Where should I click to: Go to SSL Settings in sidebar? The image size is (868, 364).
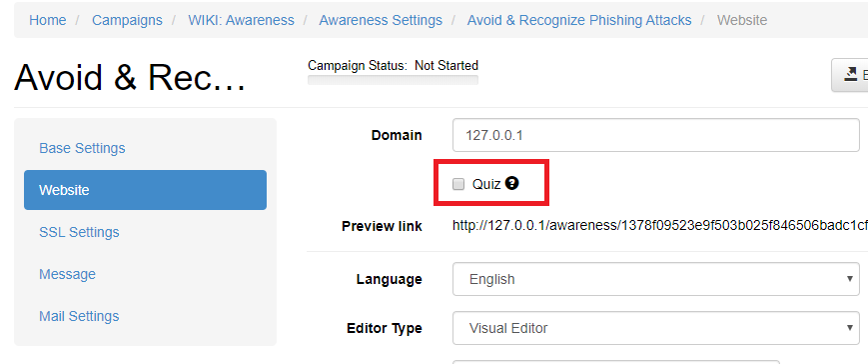point(79,232)
